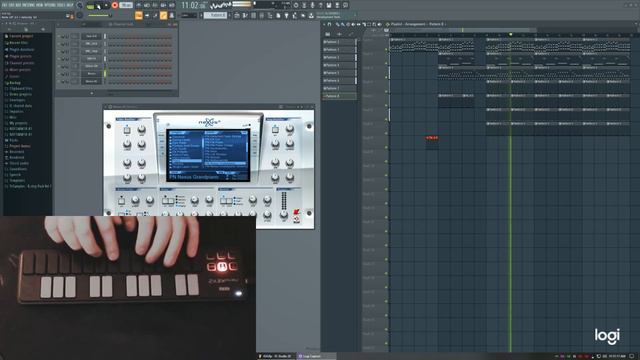The image size is (640, 360).
Task: Mute Track 3 via its green dot
Action: click(x=386, y=78)
